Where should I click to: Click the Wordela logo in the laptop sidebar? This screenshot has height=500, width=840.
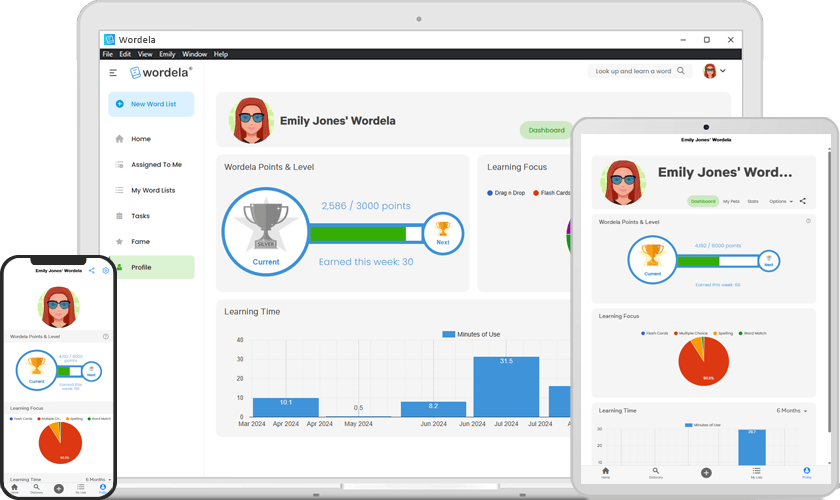pyautogui.click(x=161, y=72)
